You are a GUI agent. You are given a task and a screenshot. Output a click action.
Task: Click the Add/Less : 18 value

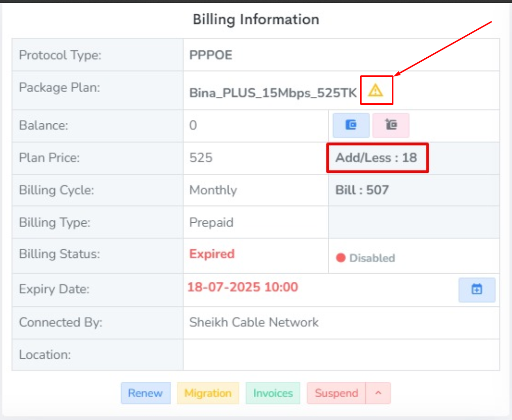pos(376,158)
